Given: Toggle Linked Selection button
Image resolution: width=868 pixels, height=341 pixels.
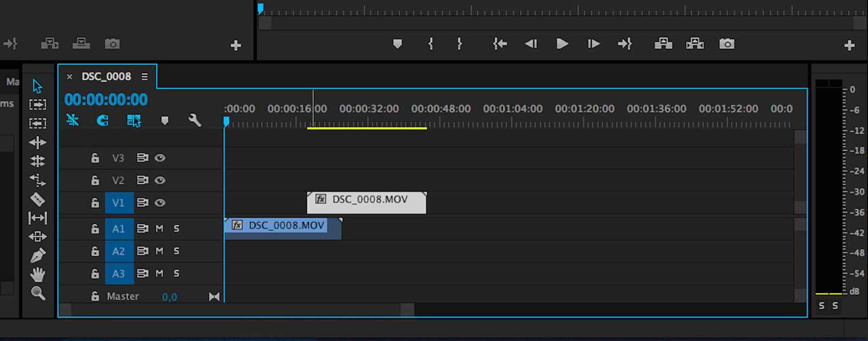Looking at the screenshot, I should [x=134, y=120].
